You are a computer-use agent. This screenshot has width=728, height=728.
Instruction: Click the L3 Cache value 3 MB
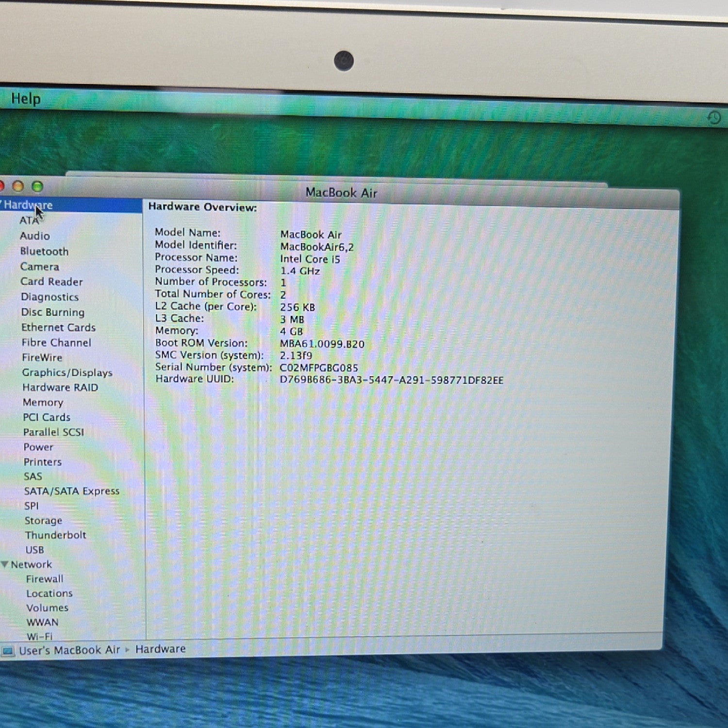coord(292,319)
